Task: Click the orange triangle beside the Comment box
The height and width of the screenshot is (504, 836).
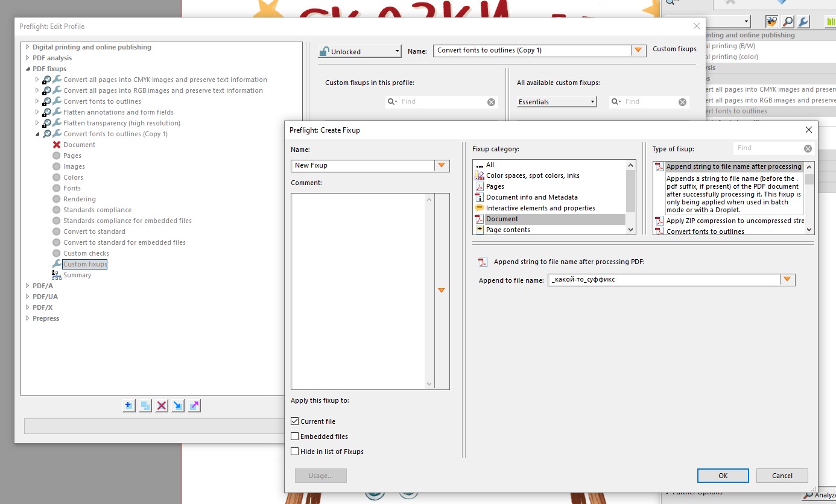Action: [442, 291]
